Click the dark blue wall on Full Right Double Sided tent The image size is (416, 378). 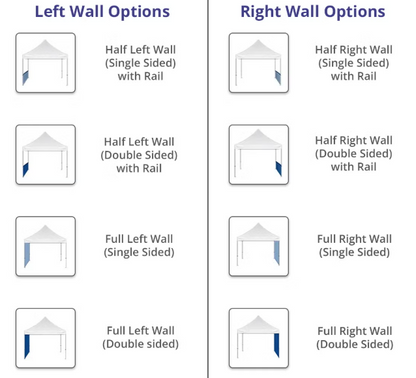click(276, 345)
